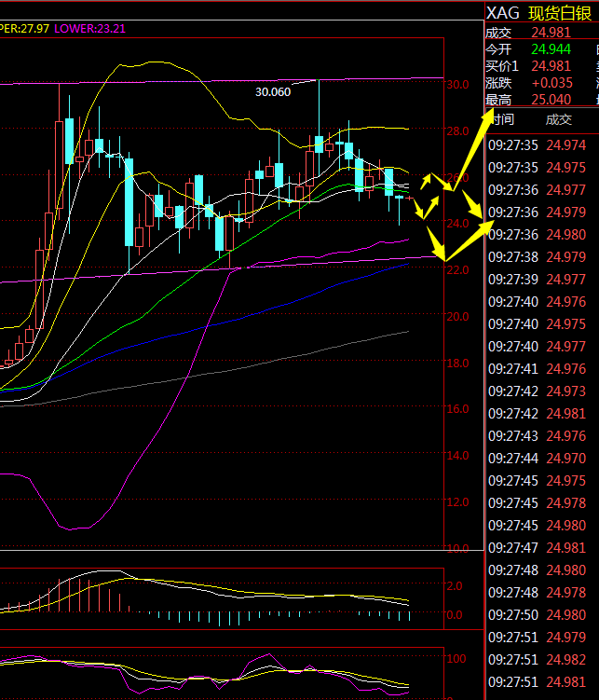Click the 16.0 price axis label

[x=457, y=409]
